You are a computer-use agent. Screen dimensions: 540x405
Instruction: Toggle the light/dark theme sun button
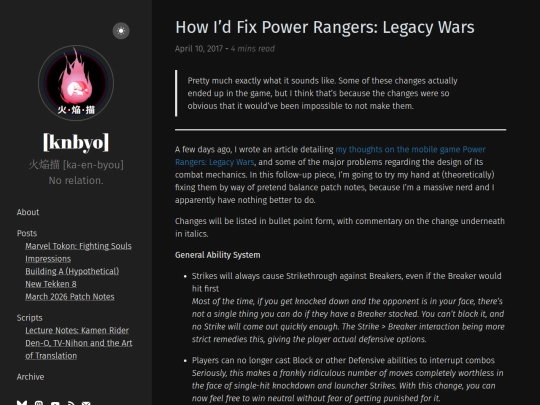click(x=121, y=31)
